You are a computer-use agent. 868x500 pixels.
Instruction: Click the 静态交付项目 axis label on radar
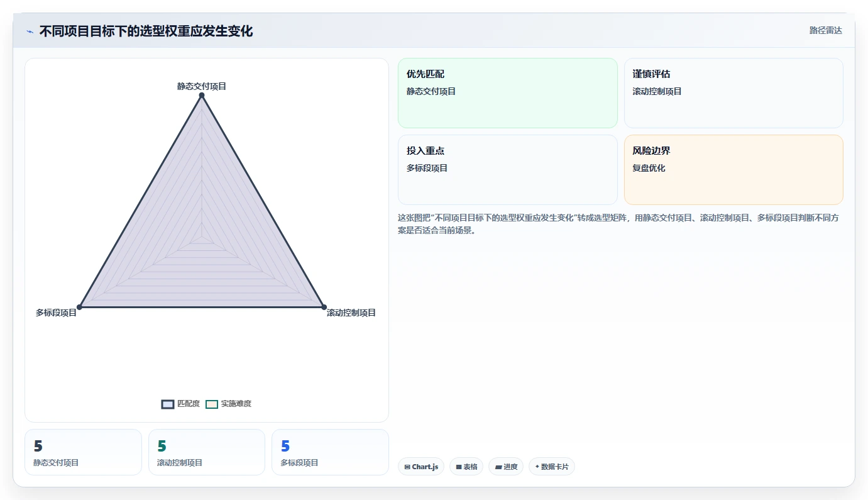[202, 86]
